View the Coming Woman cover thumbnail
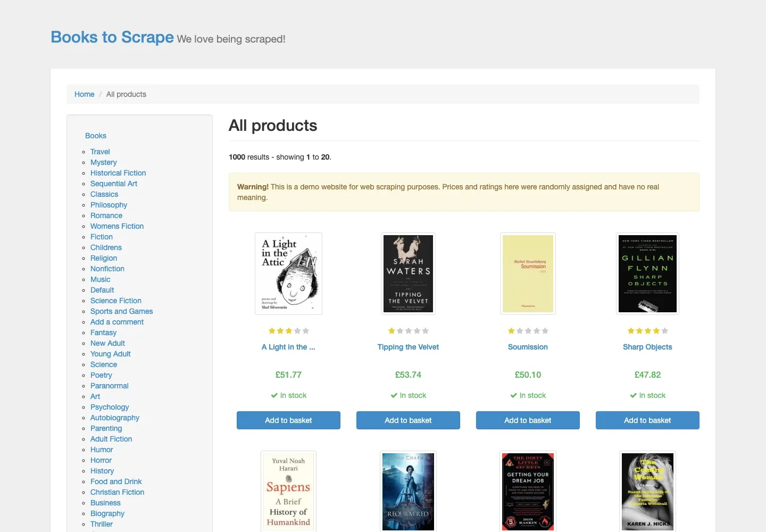The image size is (766, 532). [x=647, y=491]
